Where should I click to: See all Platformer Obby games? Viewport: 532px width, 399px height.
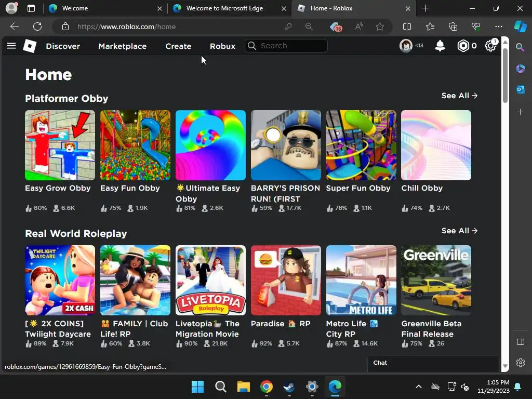(459, 96)
